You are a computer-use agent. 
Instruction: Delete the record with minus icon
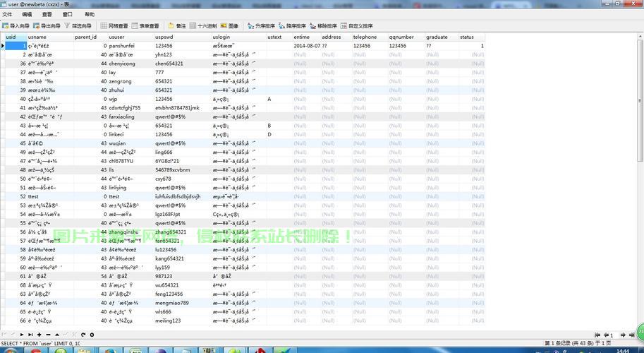pyautogui.click(x=48, y=335)
